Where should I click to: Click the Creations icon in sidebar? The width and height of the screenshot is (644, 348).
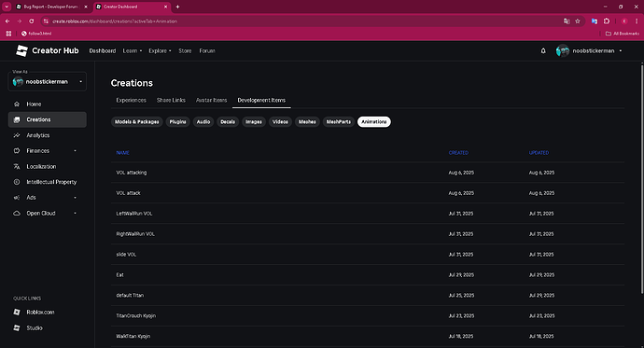tap(17, 119)
